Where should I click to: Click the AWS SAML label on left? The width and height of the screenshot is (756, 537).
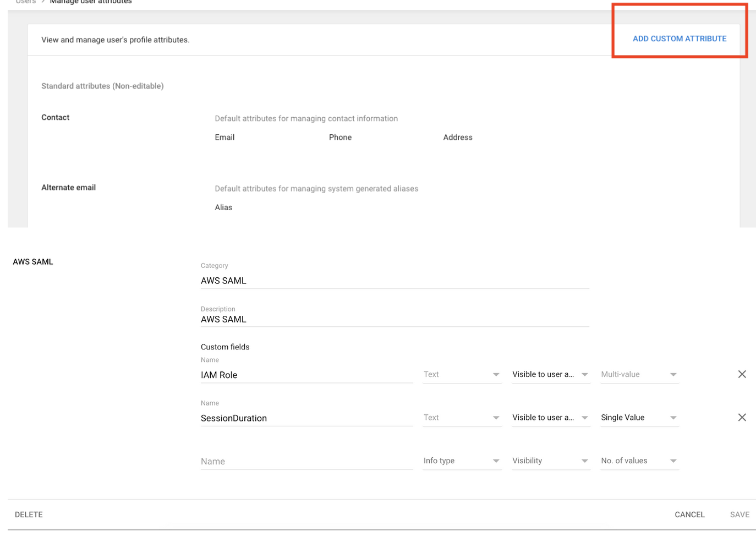click(33, 262)
